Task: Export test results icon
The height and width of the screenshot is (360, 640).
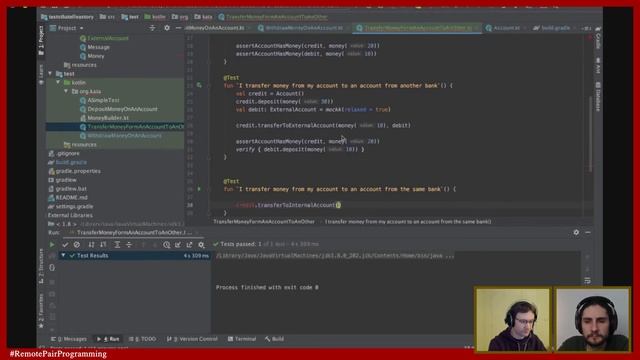Action: (x=189, y=244)
